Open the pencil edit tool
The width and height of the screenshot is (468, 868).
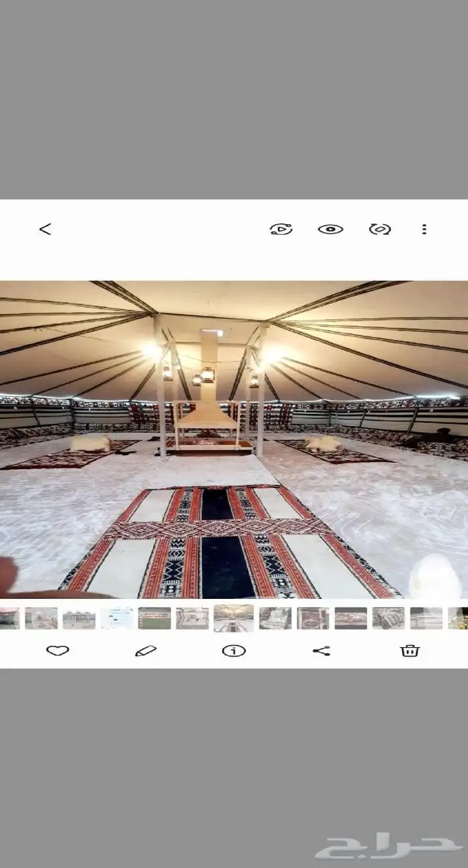(x=146, y=650)
